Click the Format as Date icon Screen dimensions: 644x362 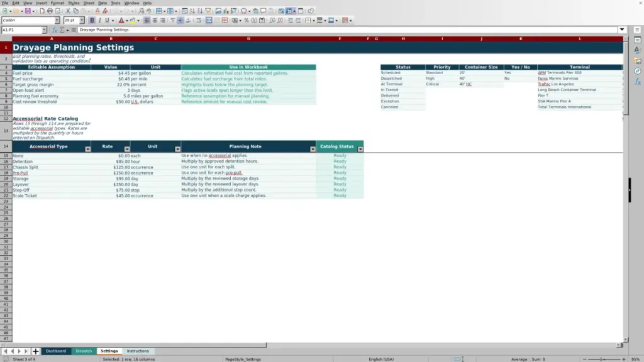point(262,21)
